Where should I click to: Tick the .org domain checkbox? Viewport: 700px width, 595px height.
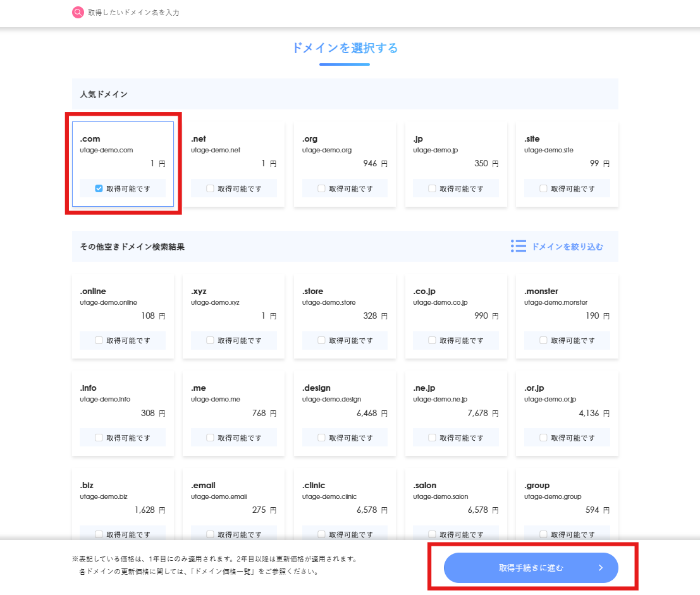click(x=321, y=188)
